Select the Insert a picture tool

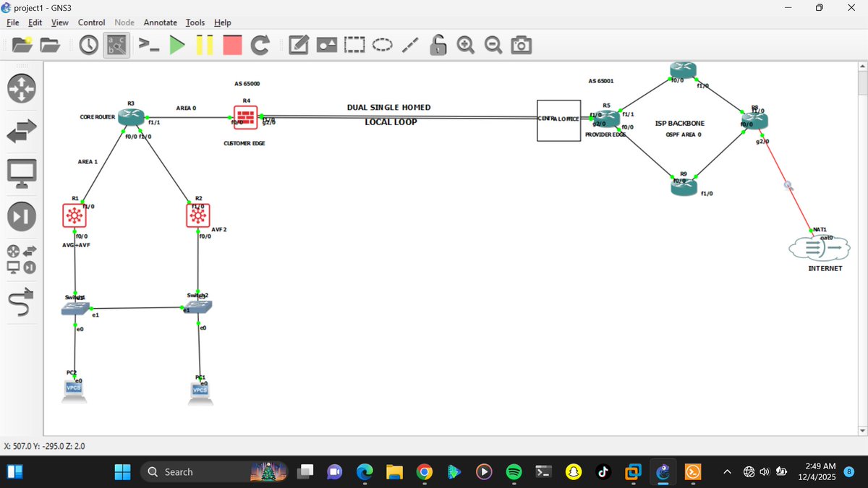tap(326, 46)
